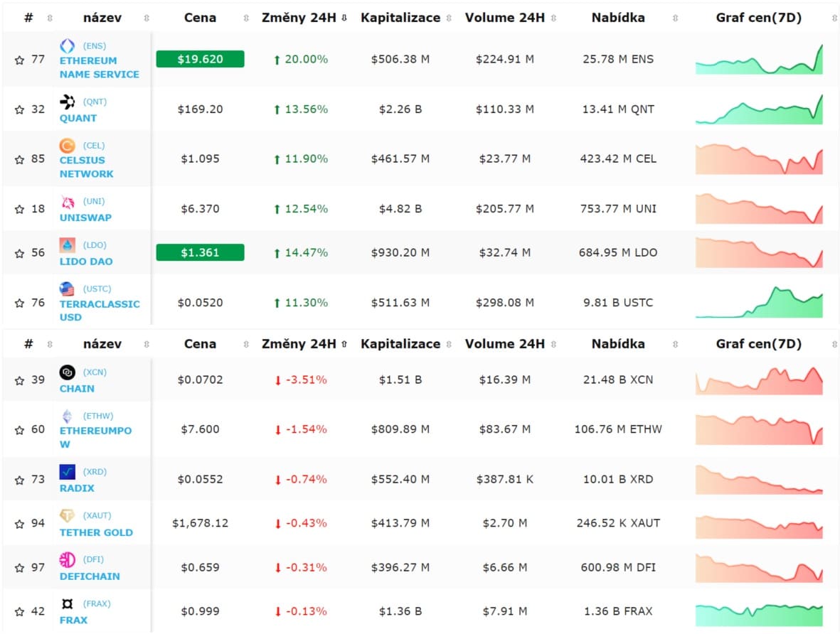Open the Radix 7-day price chart
The width and height of the screenshot is (840, 634).
[x=759, y=479]
